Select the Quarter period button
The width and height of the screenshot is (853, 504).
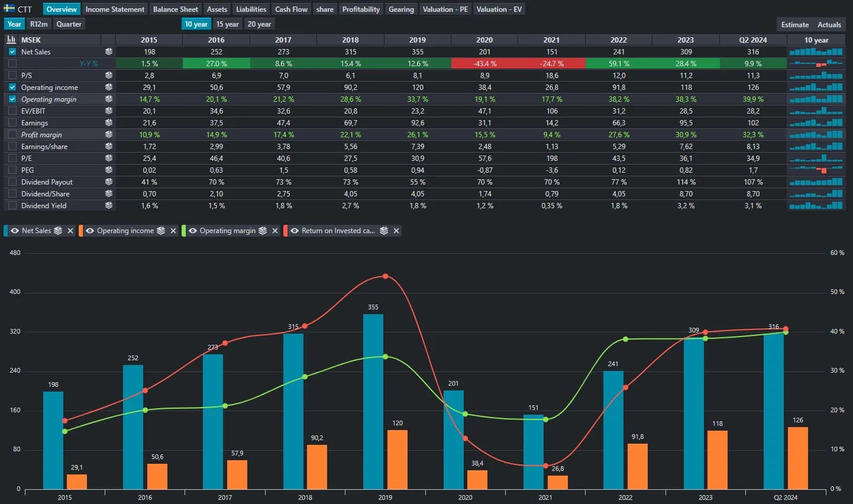69,24
